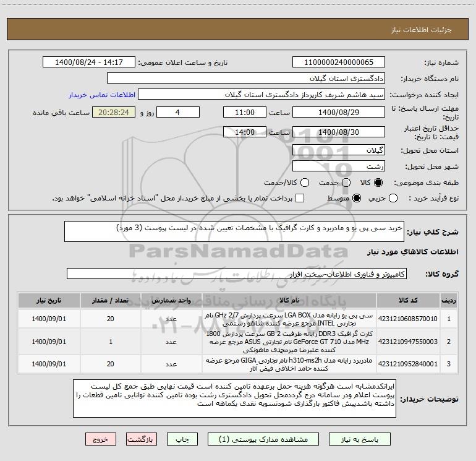476x461 pixels.
Task: Click the واحد شمارش column header
Action: pyautogui.click(x=171, y=301)
